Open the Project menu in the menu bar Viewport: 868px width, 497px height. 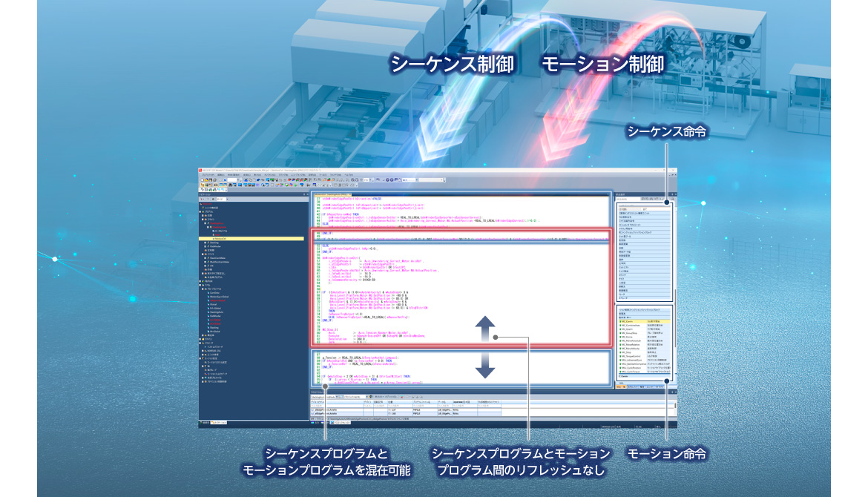tap(208, 174)
